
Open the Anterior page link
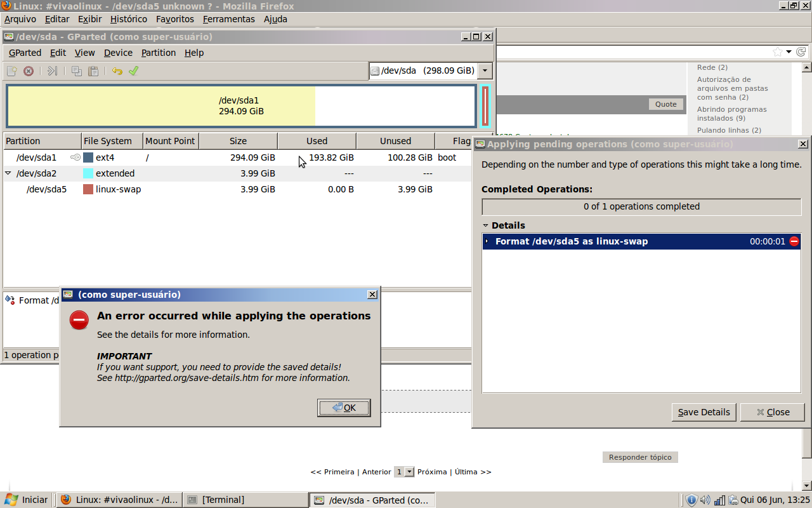(377, 472)
